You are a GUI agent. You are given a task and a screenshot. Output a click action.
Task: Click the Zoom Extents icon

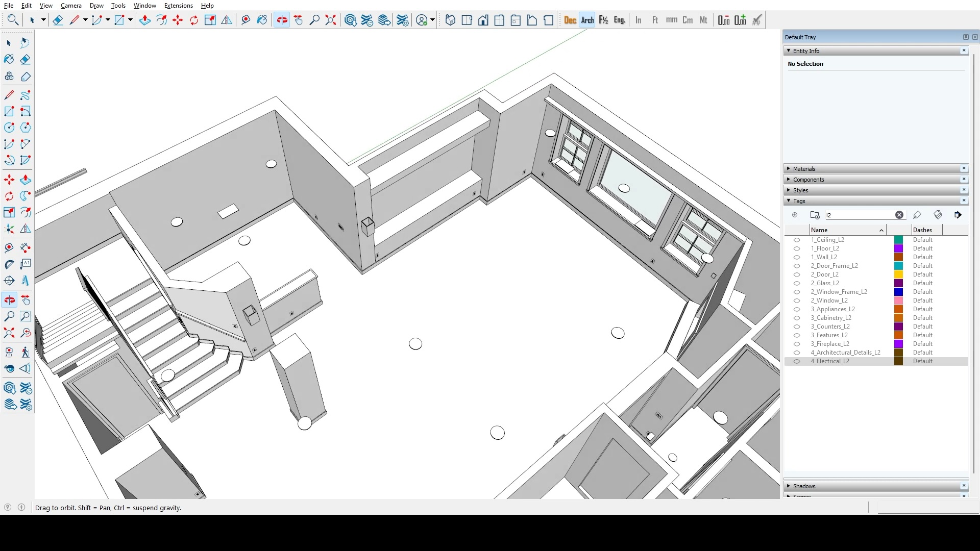tap(331, 20)
